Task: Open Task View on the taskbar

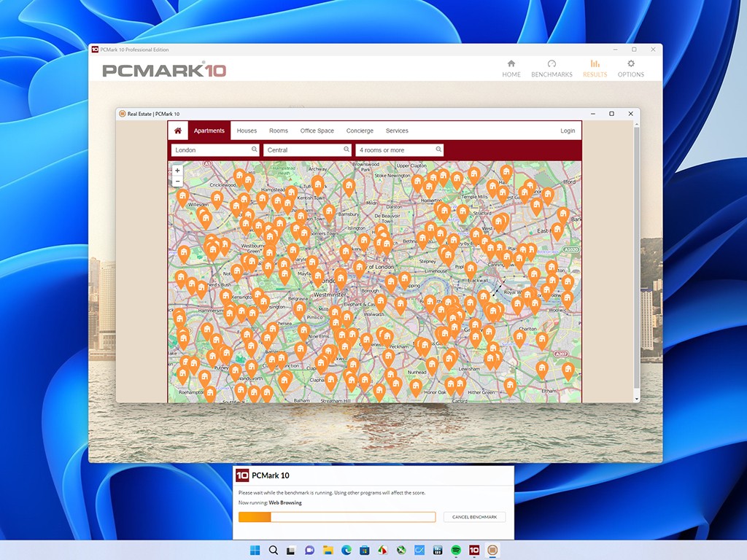Action: point(290,551)
